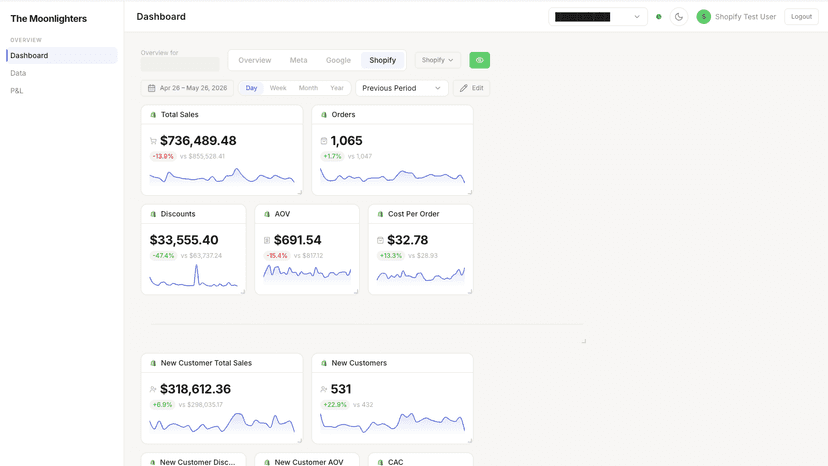Image resolution: width=828 pixels, height=466 pixels.
Task: Click the Shopify Test User avatar
Action: pyautogui.click(x=703, y=17)
